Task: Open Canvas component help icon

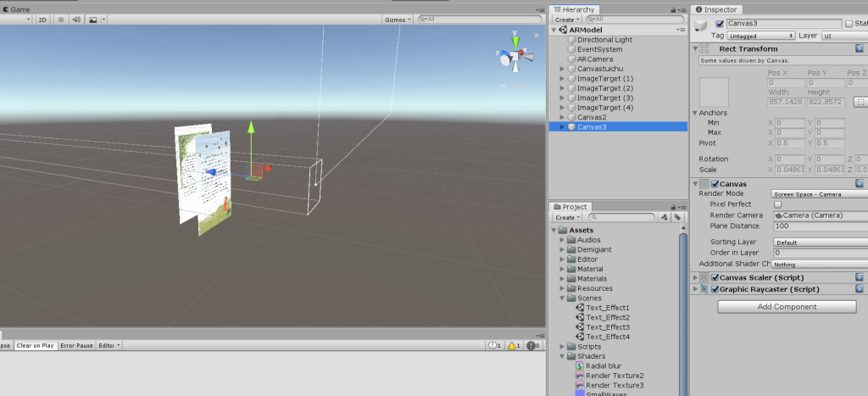Action: 860,184
